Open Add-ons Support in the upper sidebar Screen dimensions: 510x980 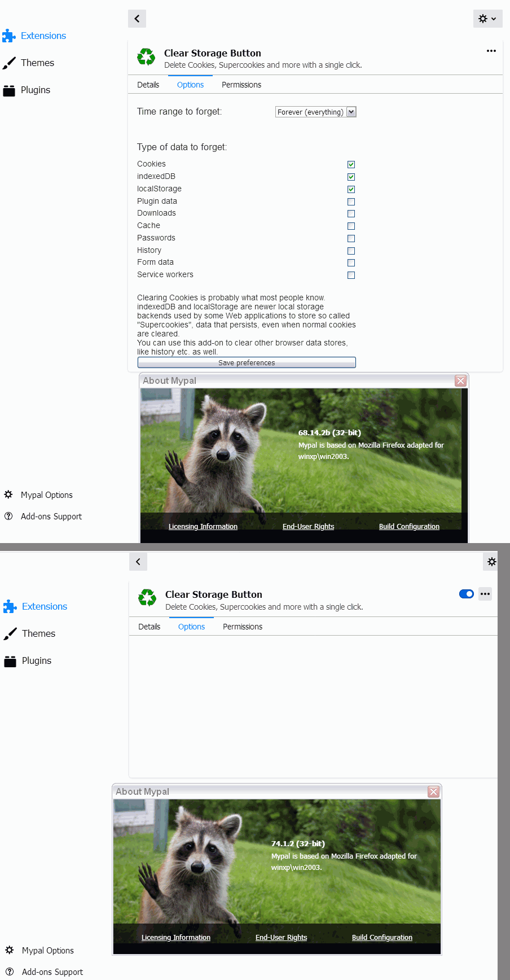[x=51, y=517]
